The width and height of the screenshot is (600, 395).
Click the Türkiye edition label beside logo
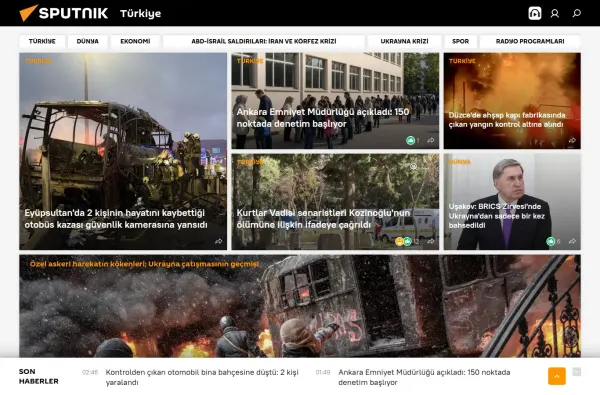click(140, 14)
